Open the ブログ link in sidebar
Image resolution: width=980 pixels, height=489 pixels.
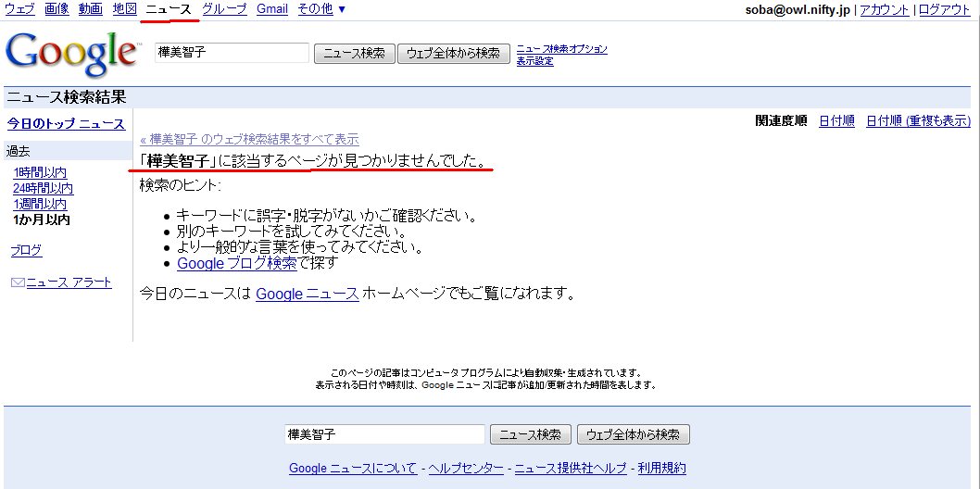click(x=26, y=251)
